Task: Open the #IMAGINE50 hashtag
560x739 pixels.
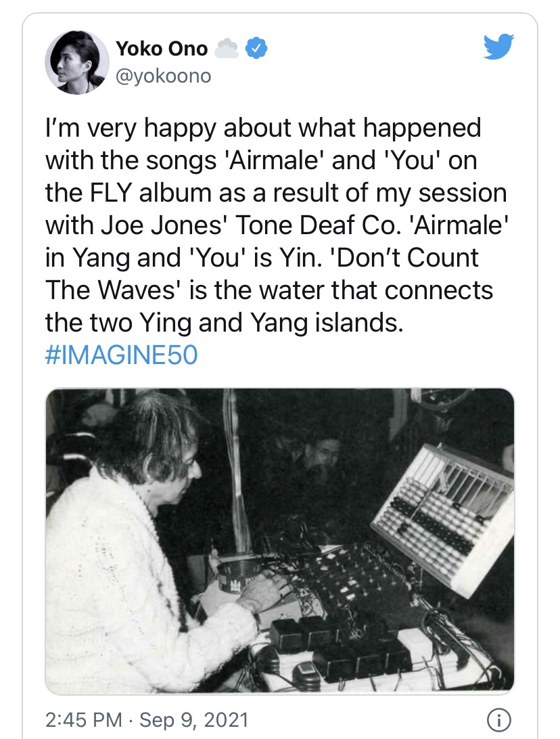Action: [121, 355]
